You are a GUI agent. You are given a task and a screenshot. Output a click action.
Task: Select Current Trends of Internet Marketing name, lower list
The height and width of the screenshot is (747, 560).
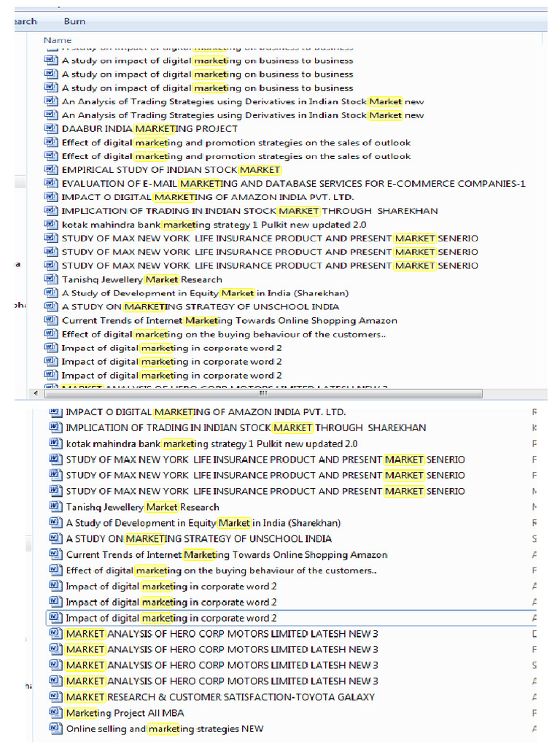(x=227, y=554)
